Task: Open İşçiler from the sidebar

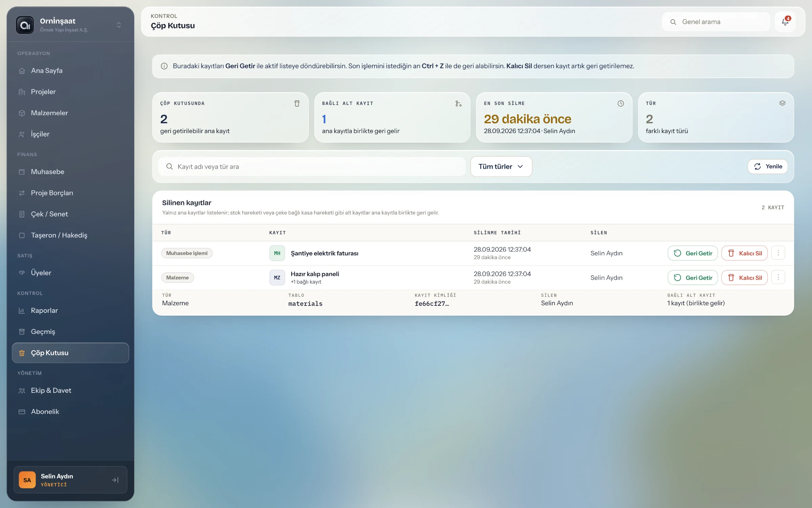Action: [70, 134]
